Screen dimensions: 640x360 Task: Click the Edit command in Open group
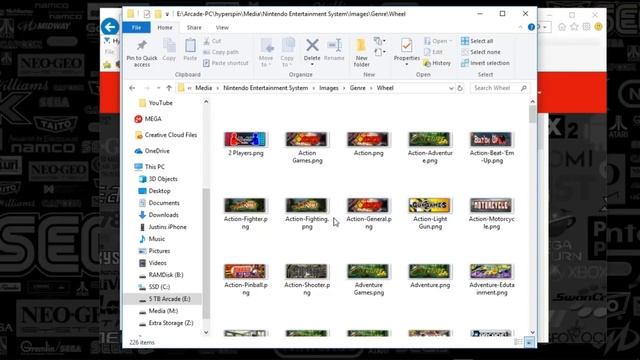click(x=433, y=52)
